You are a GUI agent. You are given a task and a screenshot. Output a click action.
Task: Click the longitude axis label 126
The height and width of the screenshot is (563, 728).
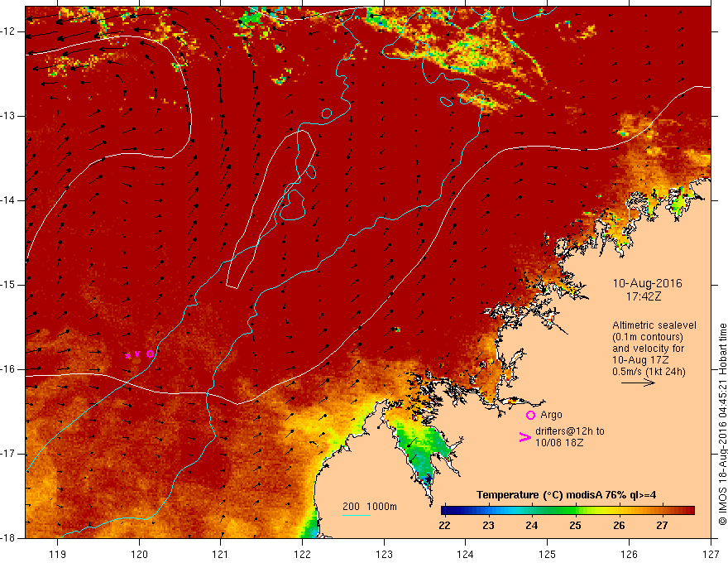629,554
